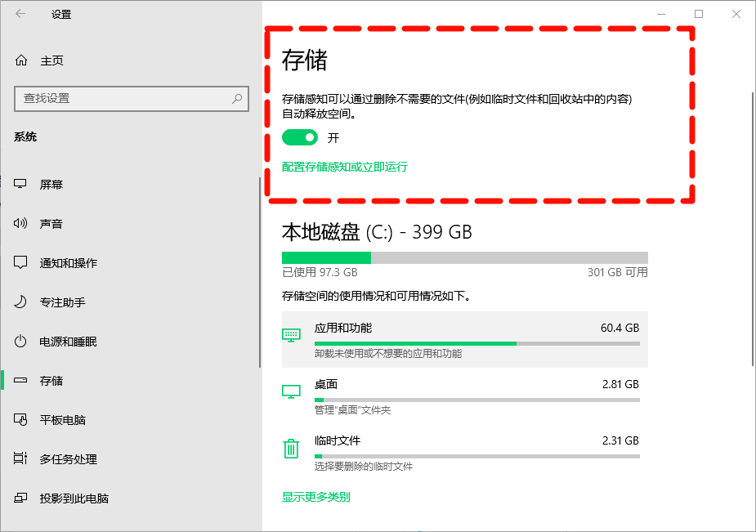Close the Settings window

[736, 14]
